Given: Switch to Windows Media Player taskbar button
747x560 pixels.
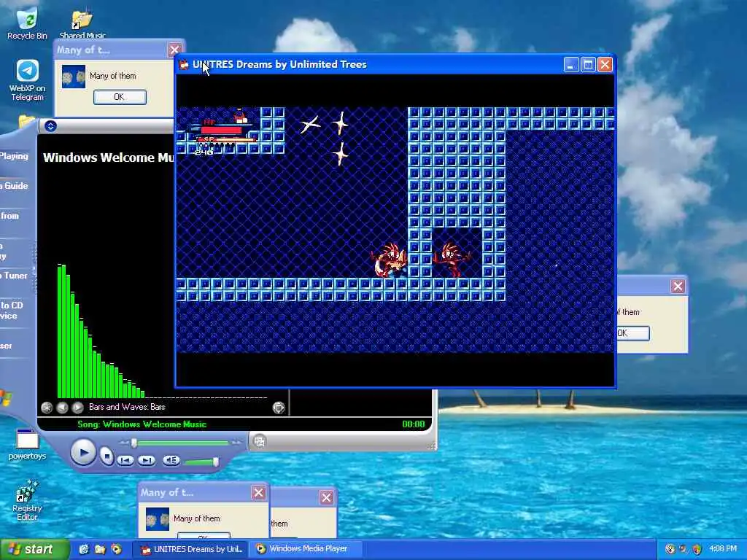Looking at the screenshot, I should click(x=307, y=549).
